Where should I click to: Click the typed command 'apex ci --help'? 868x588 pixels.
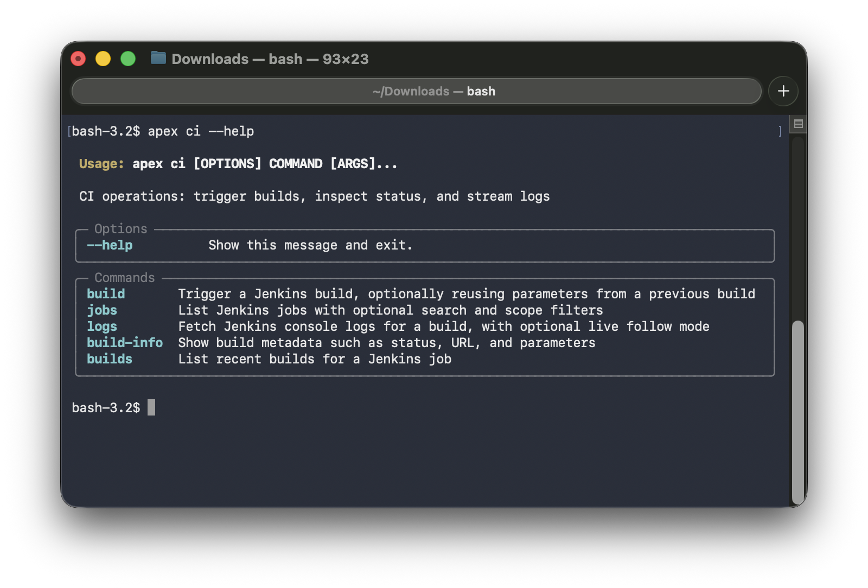[x=201, y=131]
